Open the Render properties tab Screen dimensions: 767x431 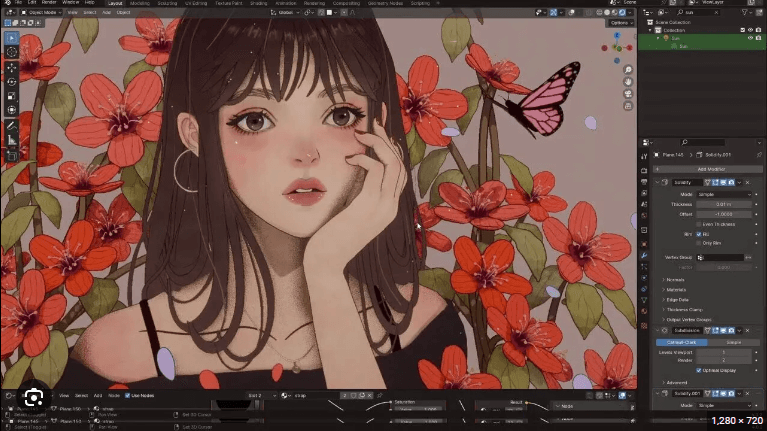644,170
